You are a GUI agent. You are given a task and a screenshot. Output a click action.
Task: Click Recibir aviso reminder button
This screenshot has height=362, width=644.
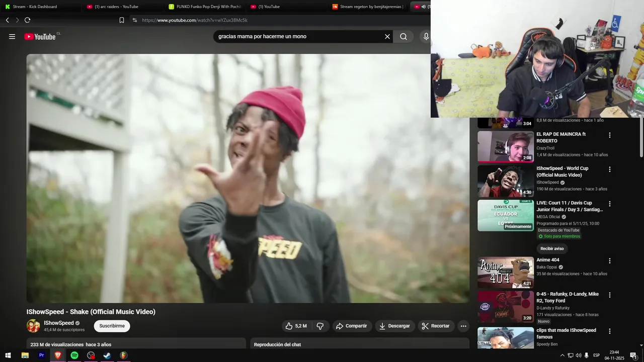click(x=552, y=248)
